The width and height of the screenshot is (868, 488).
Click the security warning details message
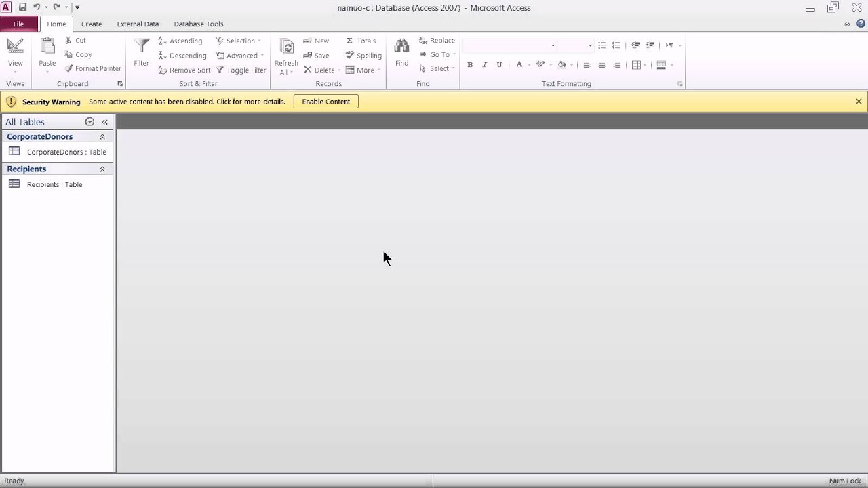click(x=187, y=102)
